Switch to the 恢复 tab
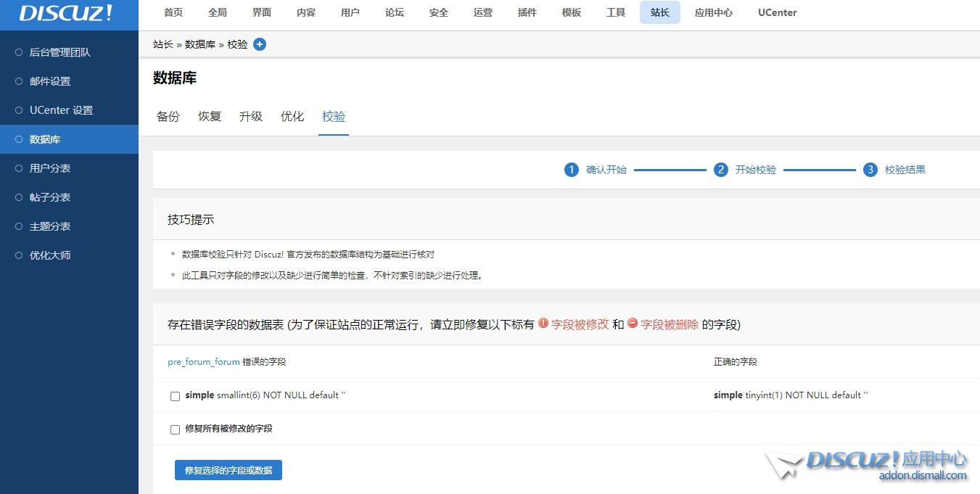This screenshot has width=980, height=494. tap(210, 117)
